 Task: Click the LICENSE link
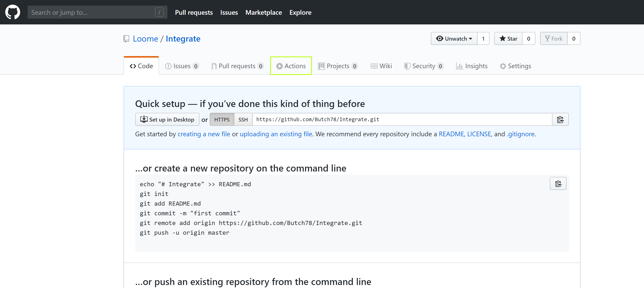(479, 134)
